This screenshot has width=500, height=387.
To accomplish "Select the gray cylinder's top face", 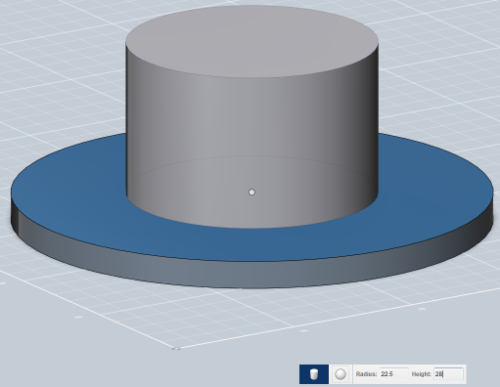I will pyautogui.click(x=252, y=42).
